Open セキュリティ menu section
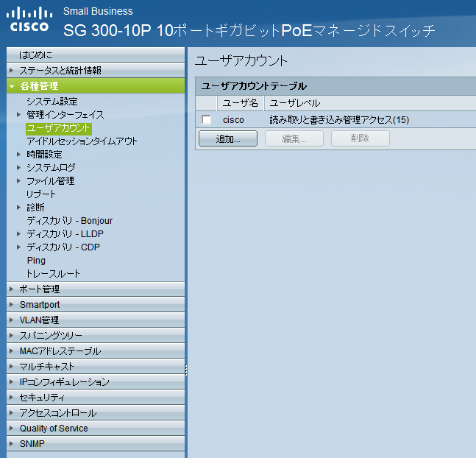The image size is (476, 458). point(96,398)
